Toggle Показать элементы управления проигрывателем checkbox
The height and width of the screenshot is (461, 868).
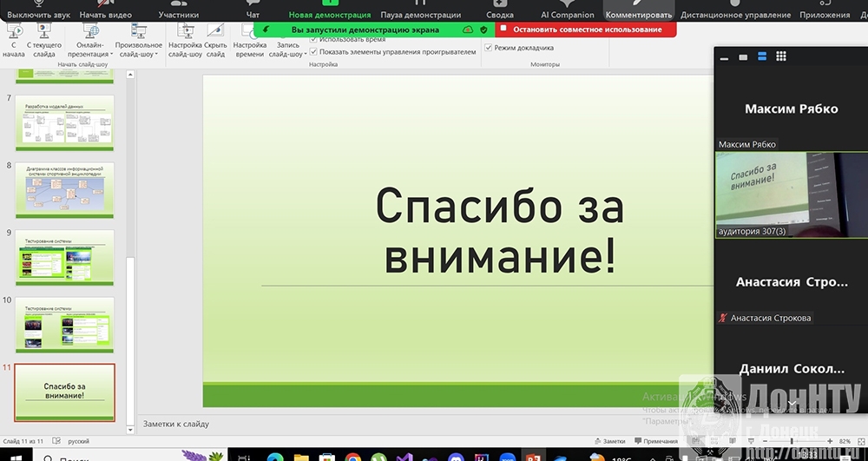313,51
